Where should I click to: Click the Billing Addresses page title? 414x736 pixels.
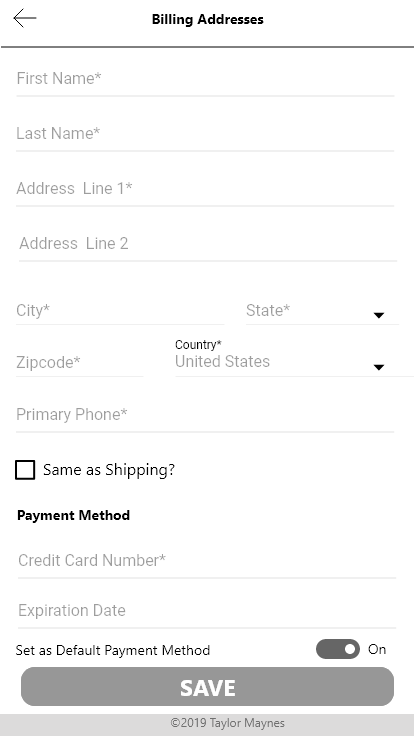[207, 19]
